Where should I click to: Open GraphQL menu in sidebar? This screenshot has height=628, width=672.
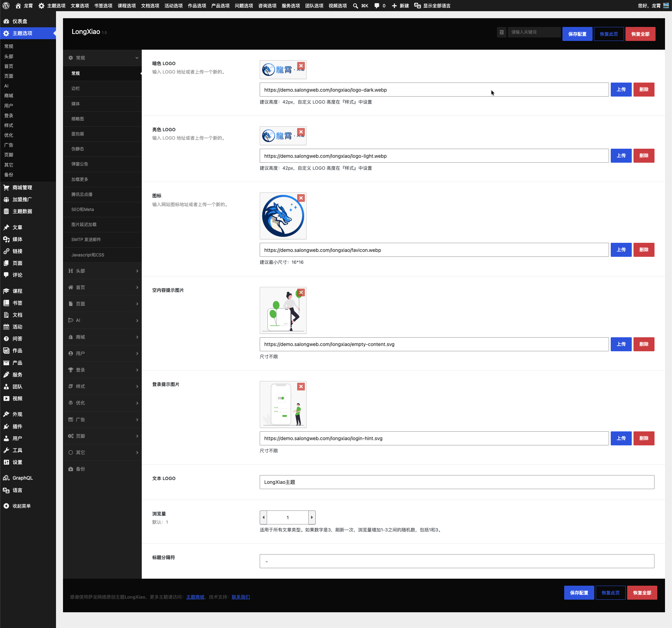28,478
